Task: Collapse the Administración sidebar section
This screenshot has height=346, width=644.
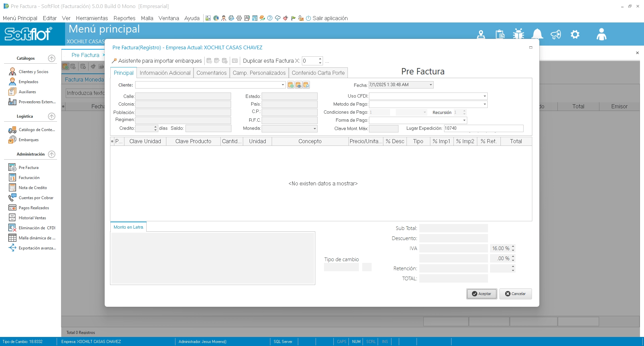Action: [52, 154]
